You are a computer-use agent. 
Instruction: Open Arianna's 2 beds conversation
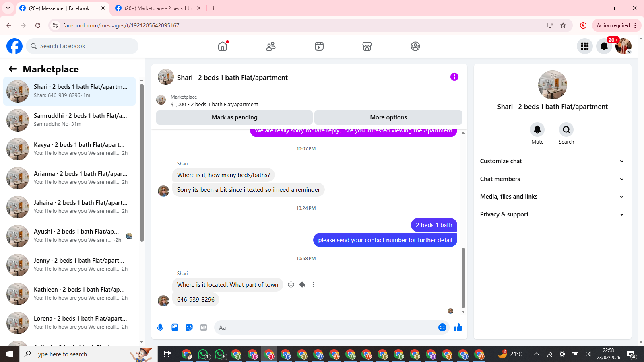click(69, 178)
